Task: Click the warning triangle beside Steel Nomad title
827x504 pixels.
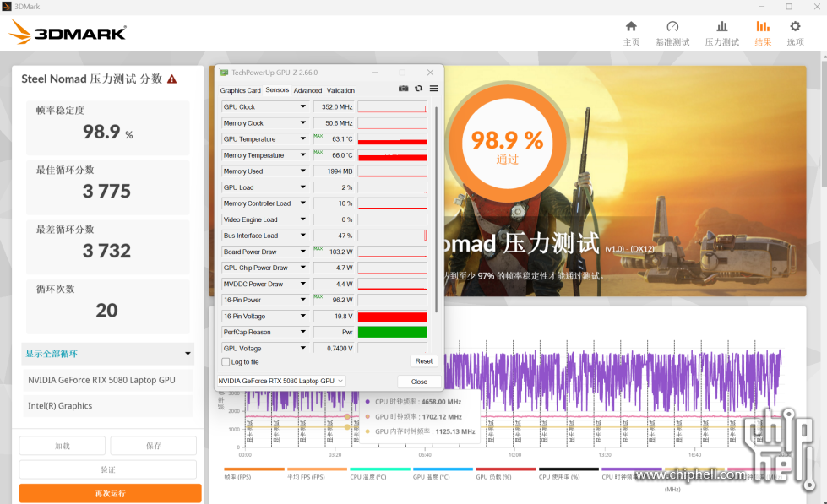Action: (172, 79)
